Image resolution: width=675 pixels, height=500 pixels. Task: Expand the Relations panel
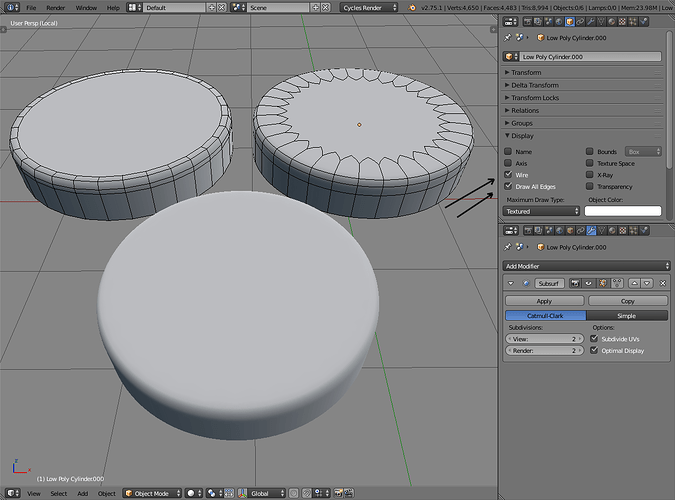pyautogui.click(x=583, y=110)
